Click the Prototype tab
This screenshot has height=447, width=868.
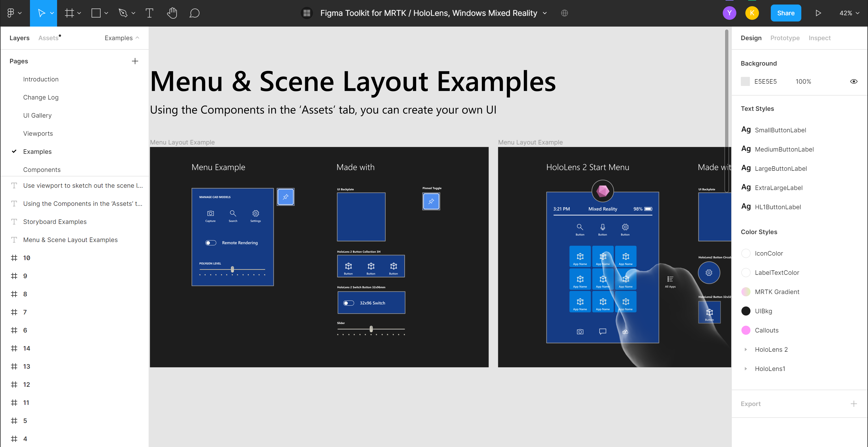785,38
